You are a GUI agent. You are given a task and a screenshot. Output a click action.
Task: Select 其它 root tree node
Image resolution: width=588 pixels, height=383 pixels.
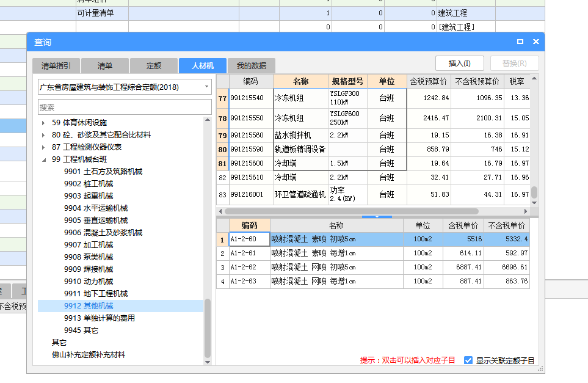tap(59, 343)
